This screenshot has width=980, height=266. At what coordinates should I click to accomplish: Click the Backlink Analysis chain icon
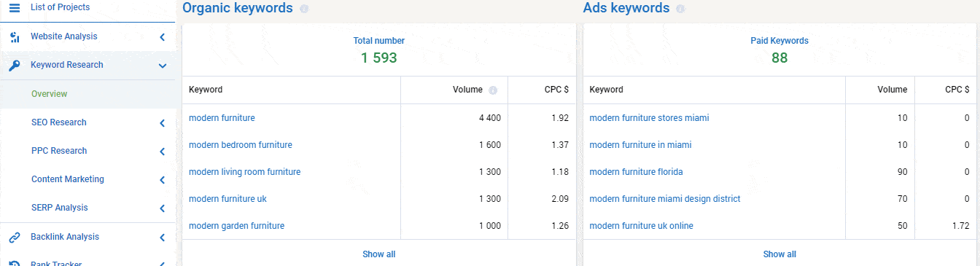15,238
